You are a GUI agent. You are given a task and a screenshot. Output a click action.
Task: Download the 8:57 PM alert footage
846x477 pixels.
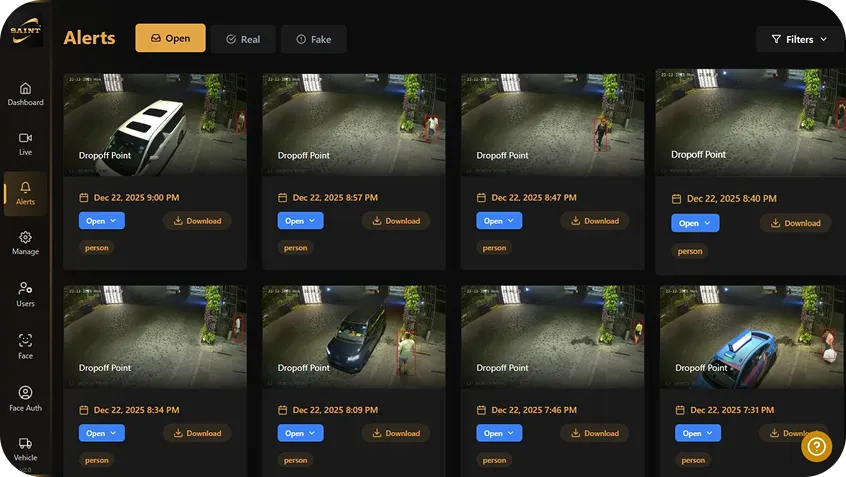click(x=395, y=221)
